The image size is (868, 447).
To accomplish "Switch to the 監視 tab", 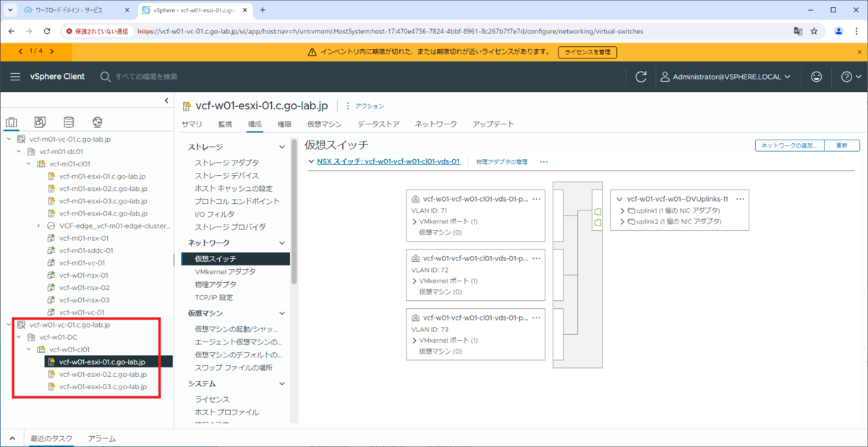I will click(225, 124).
